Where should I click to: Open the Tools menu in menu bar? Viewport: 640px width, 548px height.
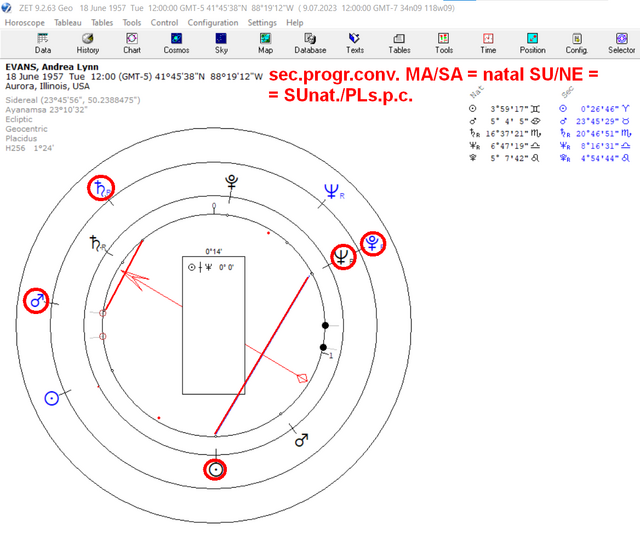pyautogui.click(x=132, y=22)
